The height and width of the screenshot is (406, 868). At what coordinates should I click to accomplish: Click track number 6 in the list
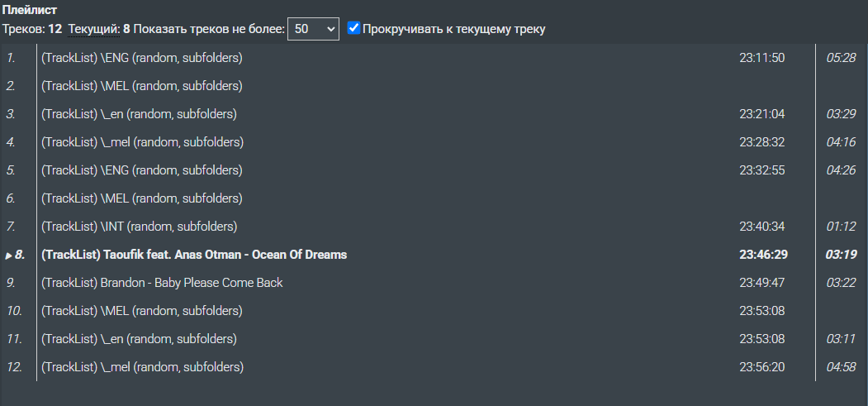coord(11,198)
